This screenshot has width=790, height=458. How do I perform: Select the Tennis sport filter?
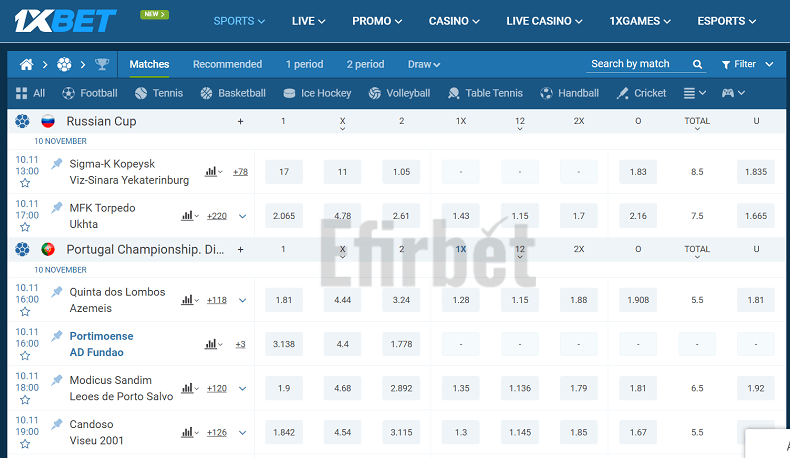click(159, 93)
